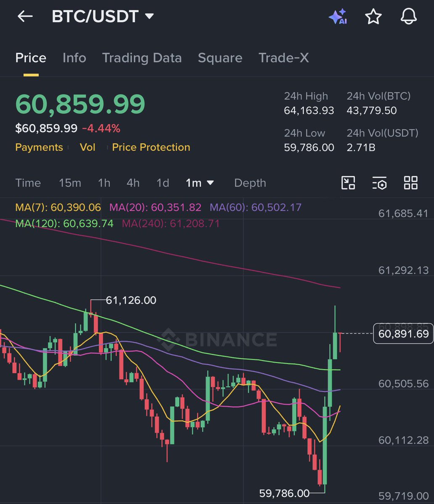Open the chart drawing tools icon
This screenshot has width=434, height=504.
point(348,183)
